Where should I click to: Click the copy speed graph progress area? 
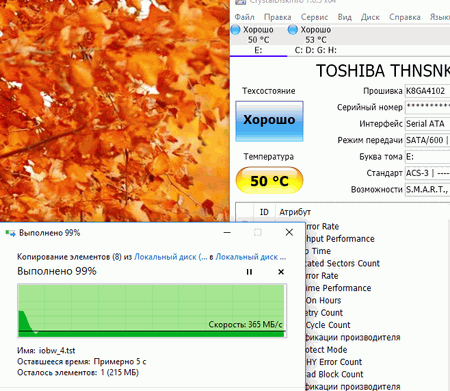pyautogui.click(x=152, y=311)
